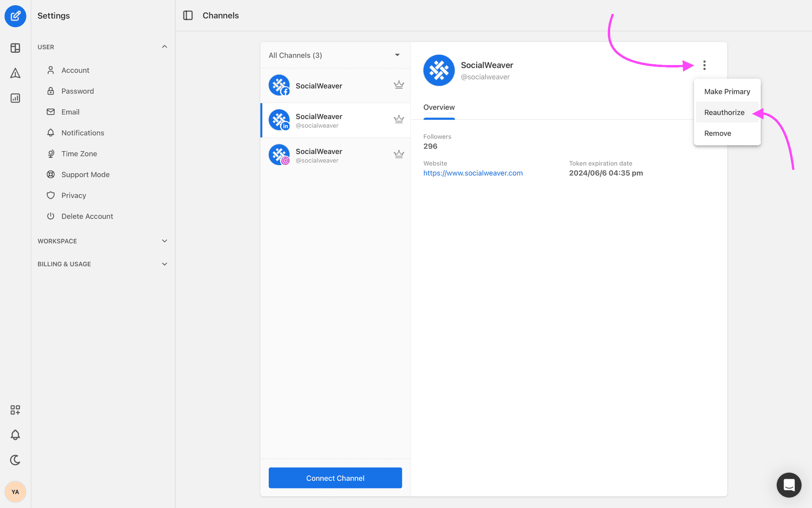
Task: Click the Followers count 296
Action: (430, 146)
